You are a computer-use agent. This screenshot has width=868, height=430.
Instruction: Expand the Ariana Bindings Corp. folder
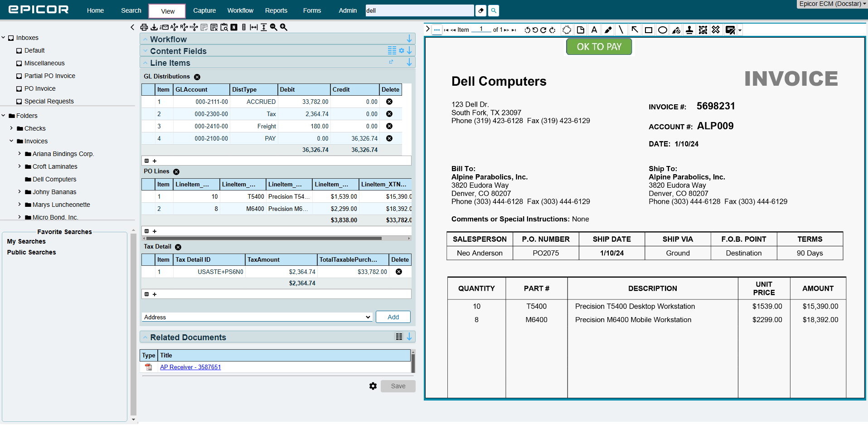(x=19, y=154)
